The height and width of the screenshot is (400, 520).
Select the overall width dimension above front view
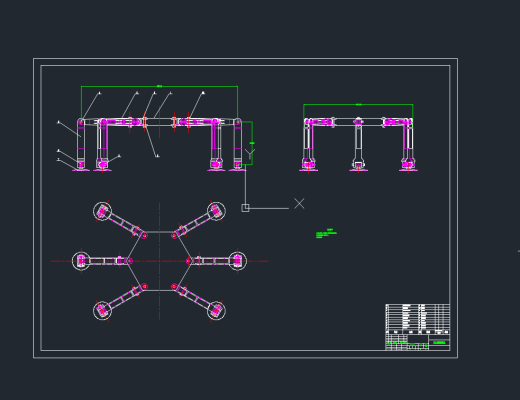tap(159, 86)
